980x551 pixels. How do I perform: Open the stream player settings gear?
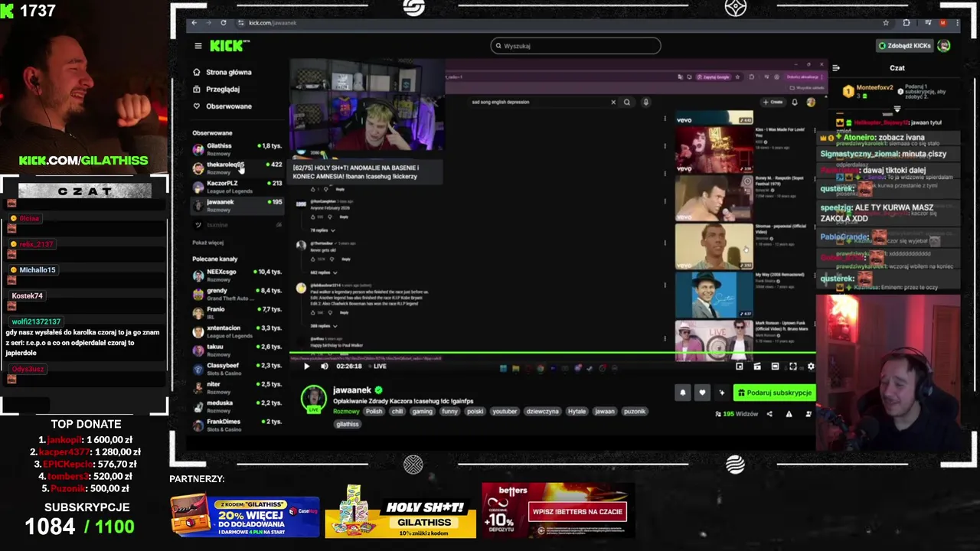(x=811, y=367)
